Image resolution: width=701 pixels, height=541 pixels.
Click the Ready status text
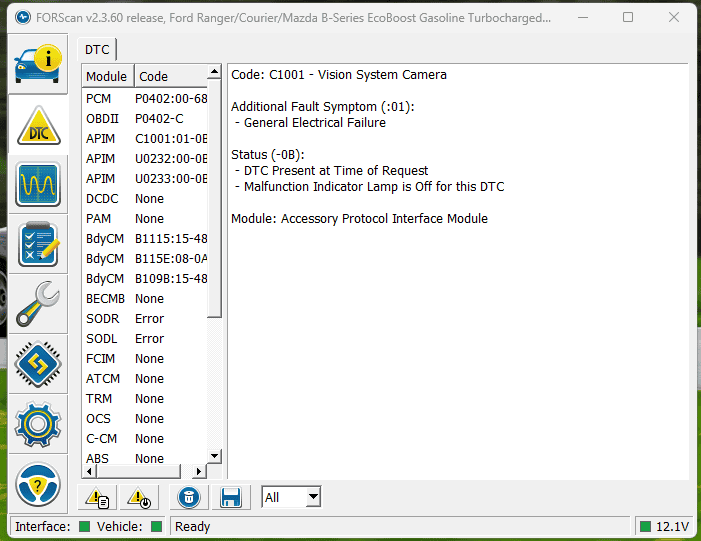(x=192, y=527)
